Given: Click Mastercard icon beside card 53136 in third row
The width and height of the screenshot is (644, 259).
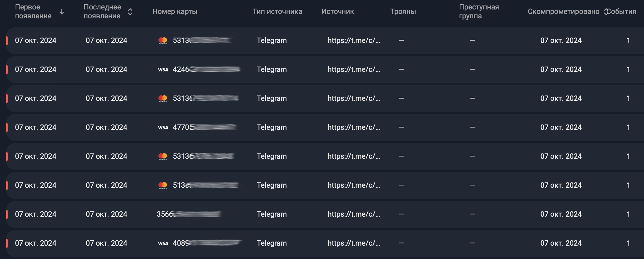Looking at the screenshot, I should pyautogui.click(x=163, y=98).
